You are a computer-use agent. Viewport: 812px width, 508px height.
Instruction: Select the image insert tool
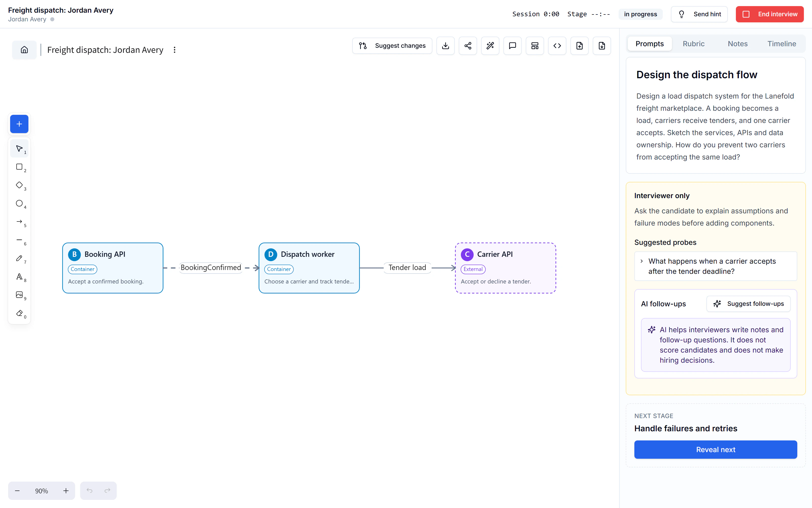point(20,295)
